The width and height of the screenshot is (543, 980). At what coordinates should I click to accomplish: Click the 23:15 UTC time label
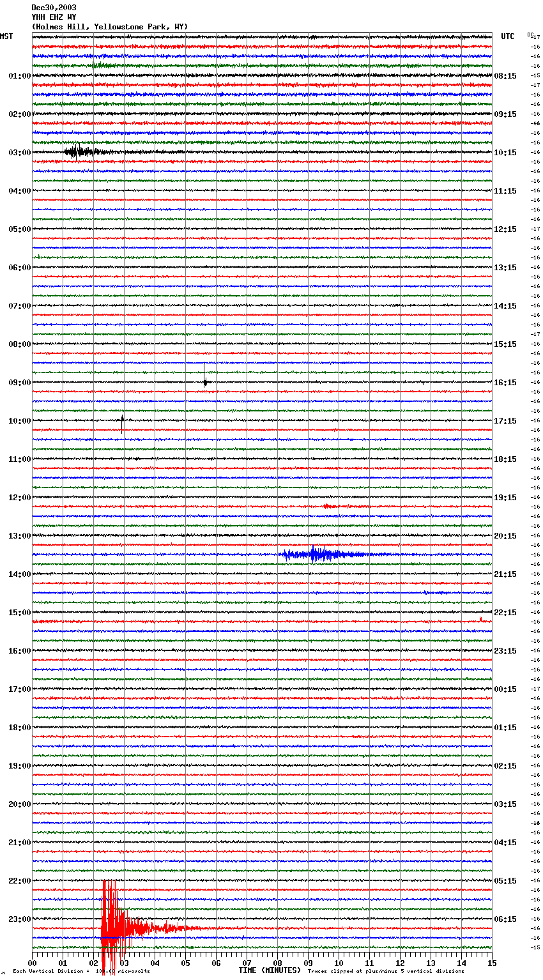pos(505,651)
